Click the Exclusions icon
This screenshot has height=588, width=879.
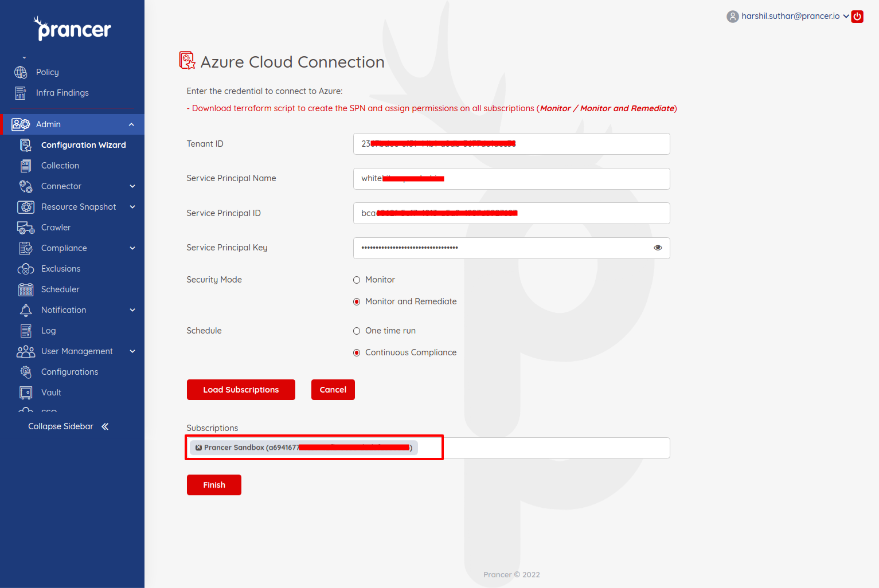26,269
